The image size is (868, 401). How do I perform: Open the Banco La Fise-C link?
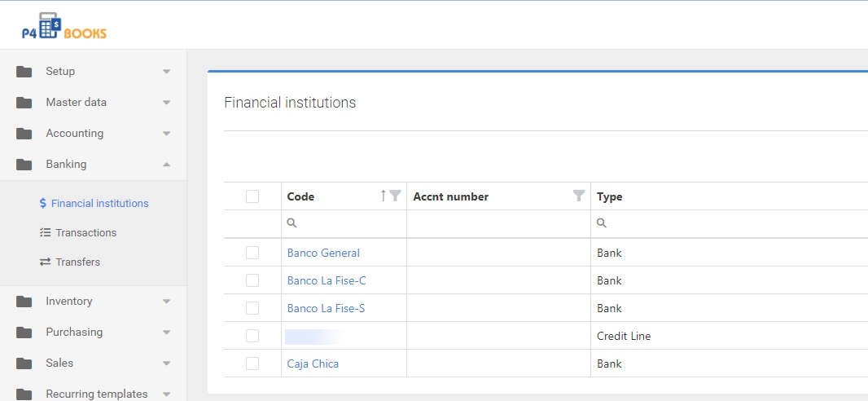327,280
